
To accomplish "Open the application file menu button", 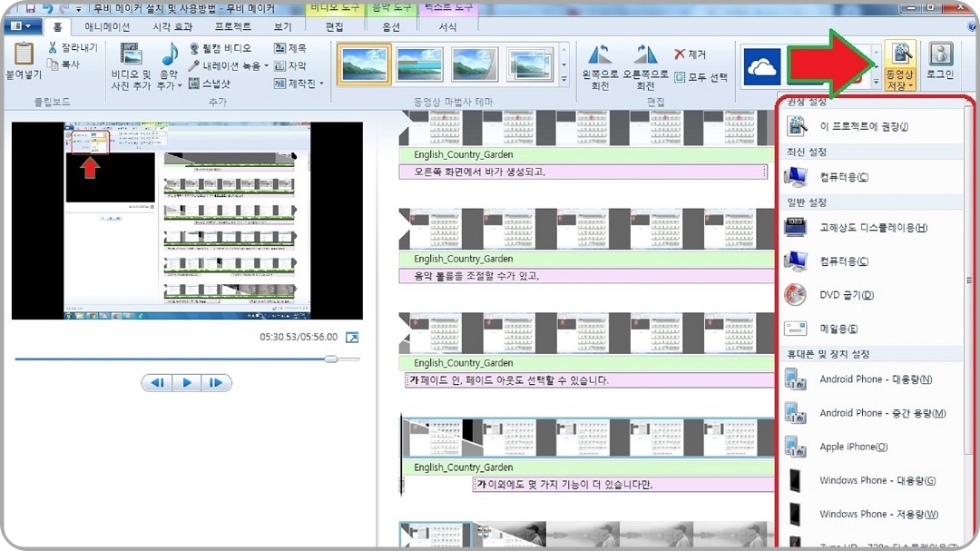I will pos(22,26).
